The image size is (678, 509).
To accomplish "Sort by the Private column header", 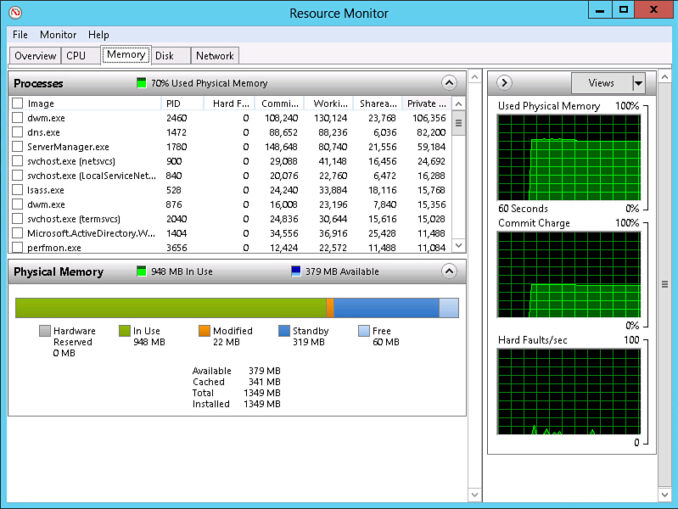I will (x=427, y=103).
